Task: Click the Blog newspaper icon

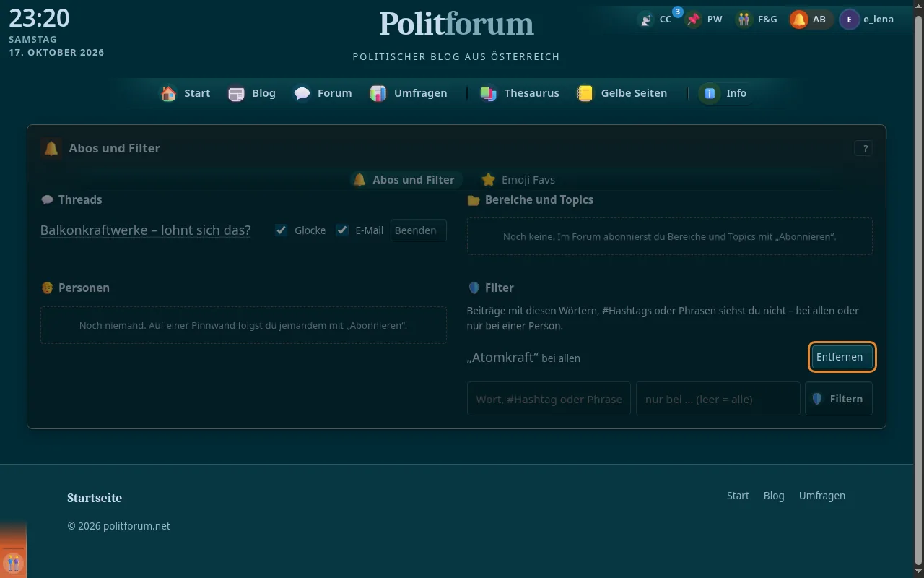Action: [x=236, y=93]
